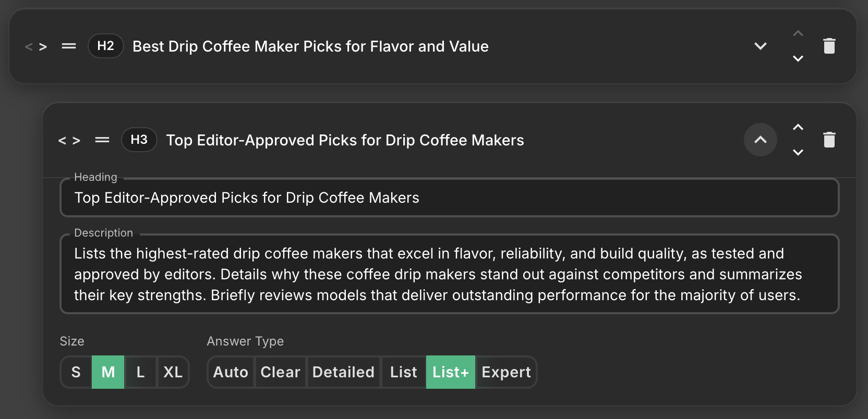Viewport: 868px width, 419px height.
Task: Pick the Detailed answer type
Action: (x=343, y=372)
